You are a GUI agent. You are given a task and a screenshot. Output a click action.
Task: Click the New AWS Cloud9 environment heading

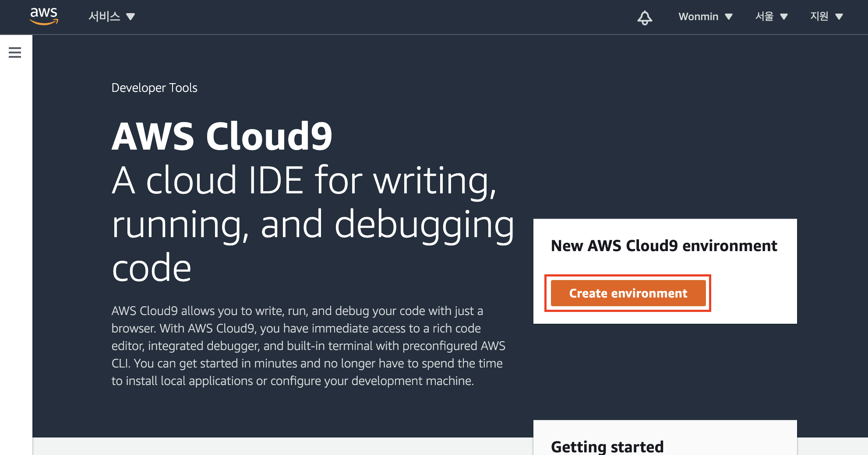664,246
